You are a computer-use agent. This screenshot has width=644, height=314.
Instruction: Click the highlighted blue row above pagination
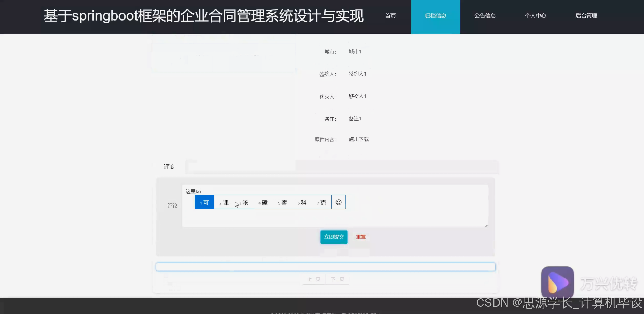pyautogui.click(x=325, y=267)
